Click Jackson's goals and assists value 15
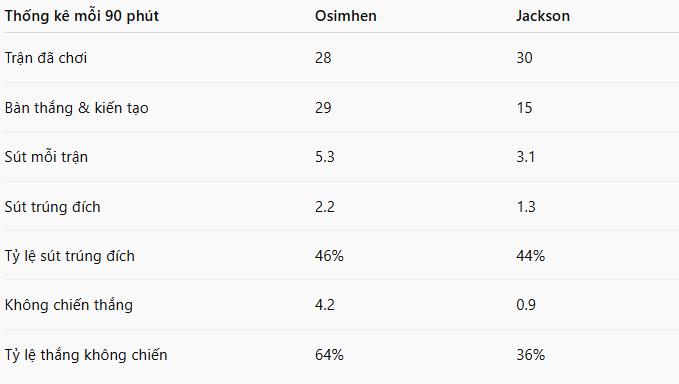 524,108
